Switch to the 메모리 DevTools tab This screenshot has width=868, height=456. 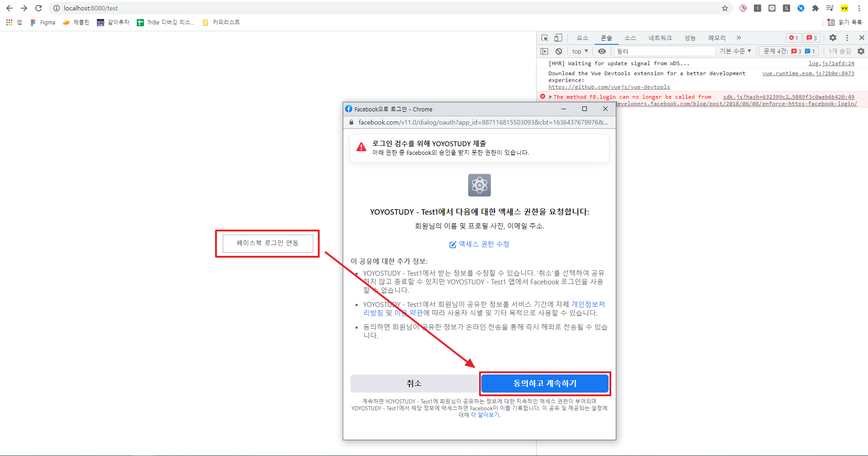[x=717, y=38]
